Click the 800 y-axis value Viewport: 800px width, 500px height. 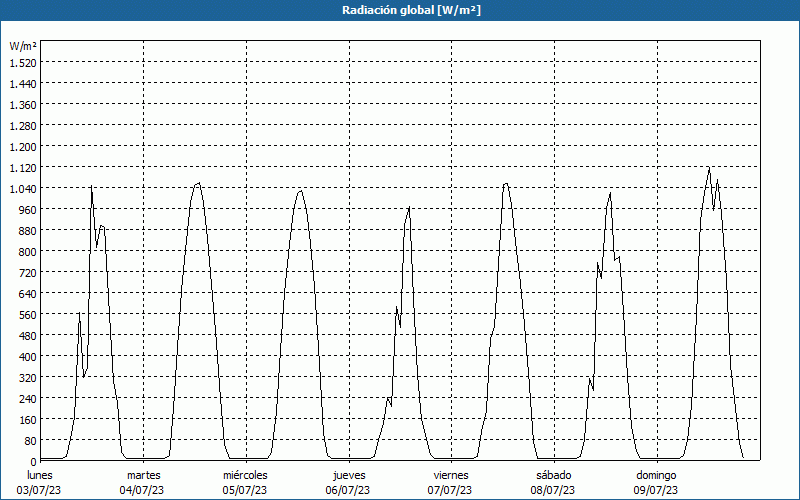(28, 252)
